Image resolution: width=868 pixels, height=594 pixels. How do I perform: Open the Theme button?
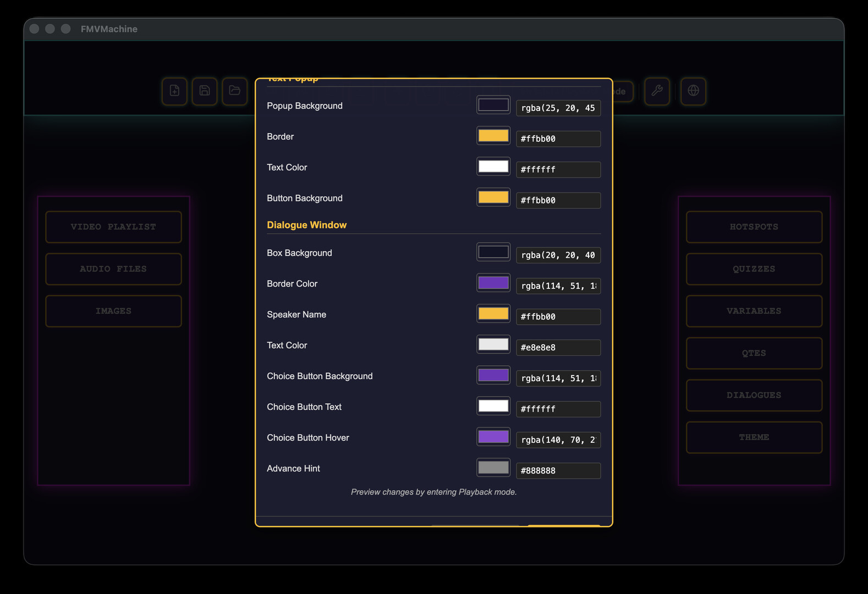tap(754, 437)
